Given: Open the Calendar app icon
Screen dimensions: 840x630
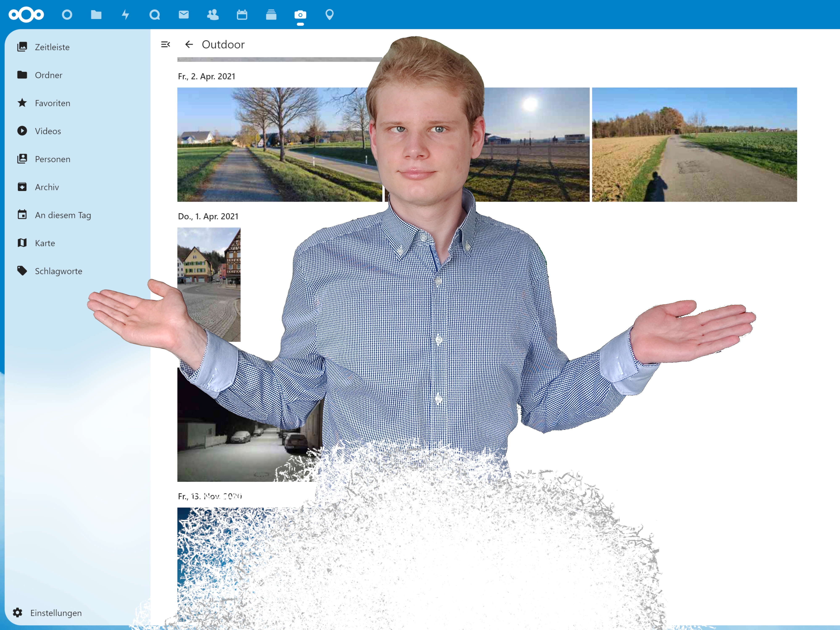Looking at the screenshot, I should click(x=242, y=15).
